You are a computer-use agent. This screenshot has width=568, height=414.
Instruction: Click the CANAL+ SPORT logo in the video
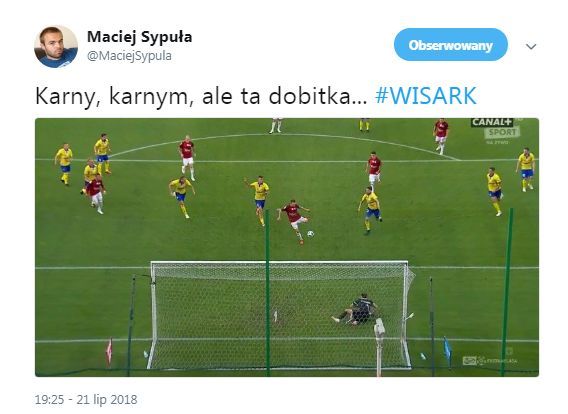(496, 127)
